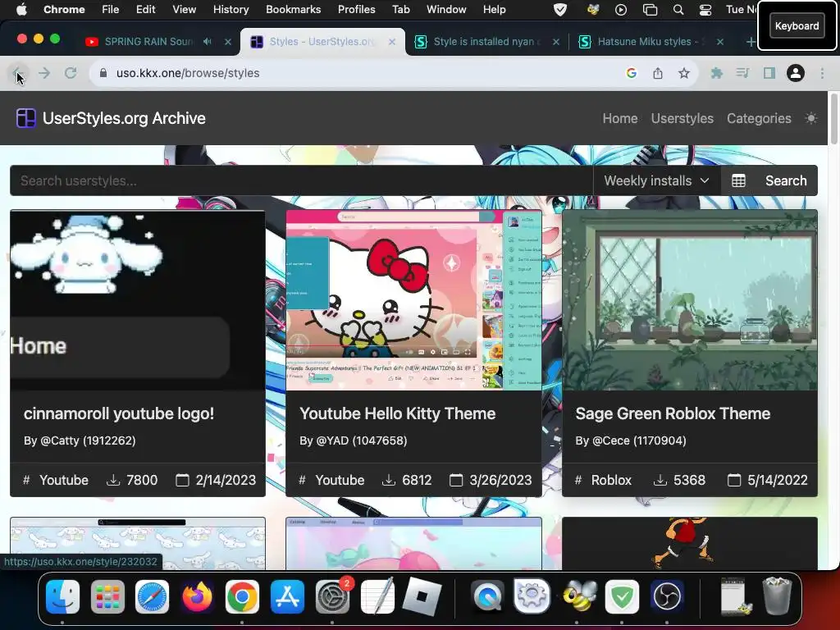This screenshot has width=840, height=630.
Task: Open Youtube Hello Kitty Theme title
Action: [x=398, y=413]
